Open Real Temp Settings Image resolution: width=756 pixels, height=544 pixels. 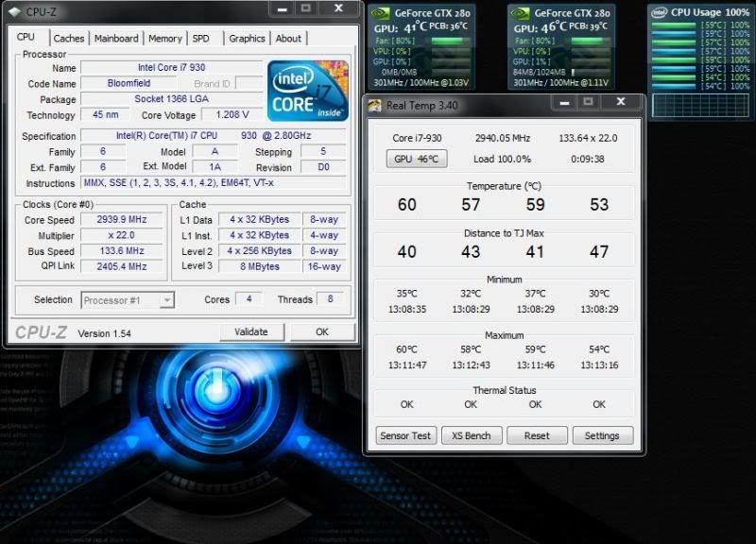602,435
